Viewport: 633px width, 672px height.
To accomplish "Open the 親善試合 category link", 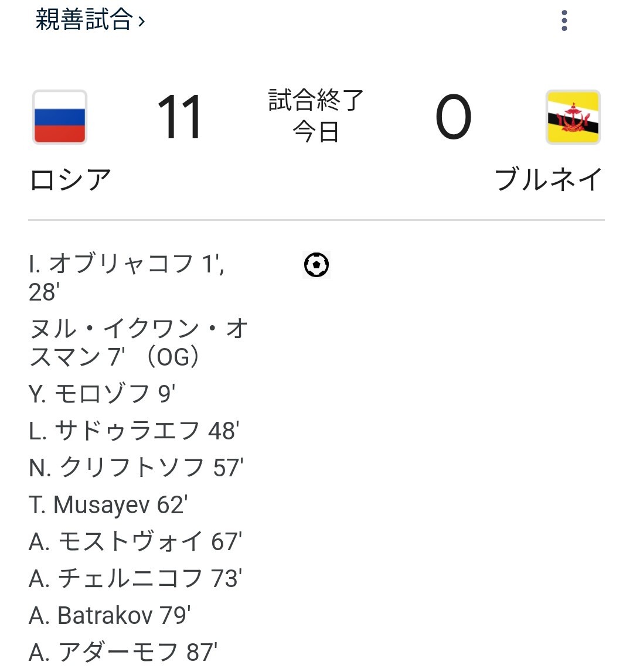I will (x=83, y=19).
